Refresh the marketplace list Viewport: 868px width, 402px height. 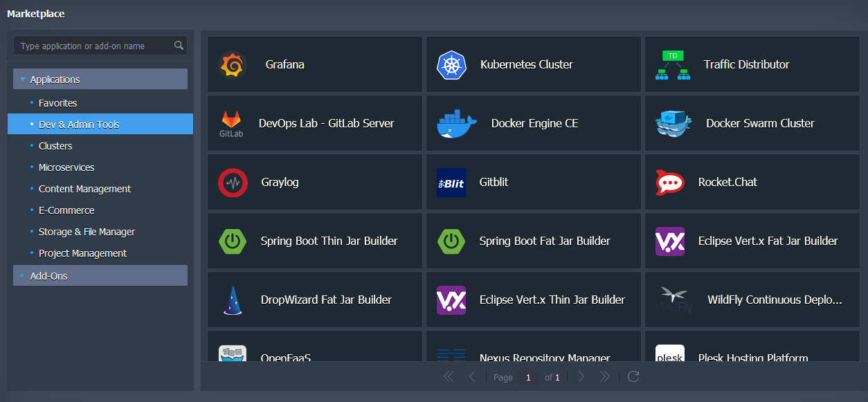coord(633,376)
